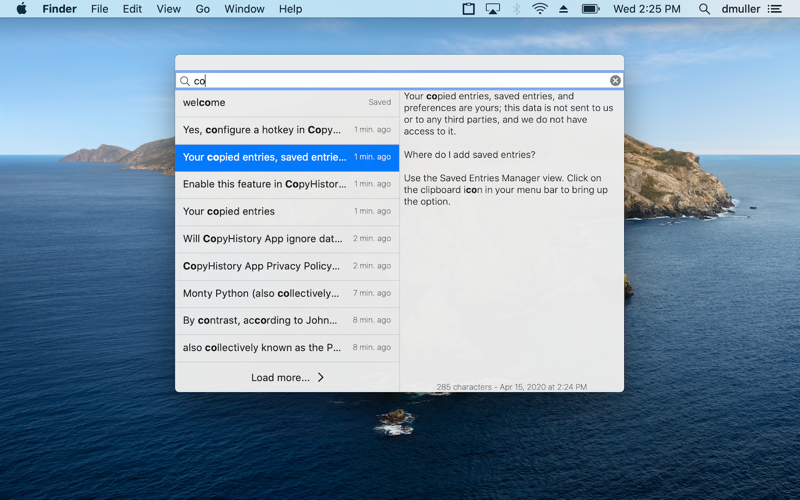Open Wi-Fi status menu
This screenshot has height=500, width=800.
540,9
